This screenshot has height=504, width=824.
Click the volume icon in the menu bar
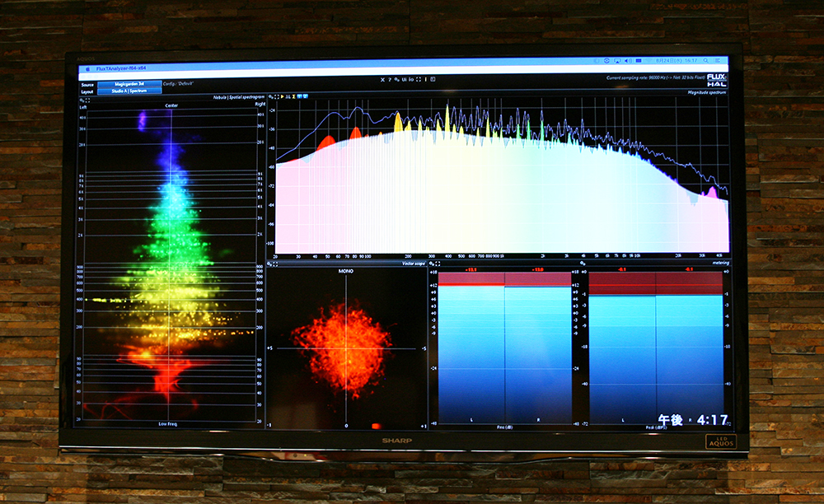click(627, 60)
